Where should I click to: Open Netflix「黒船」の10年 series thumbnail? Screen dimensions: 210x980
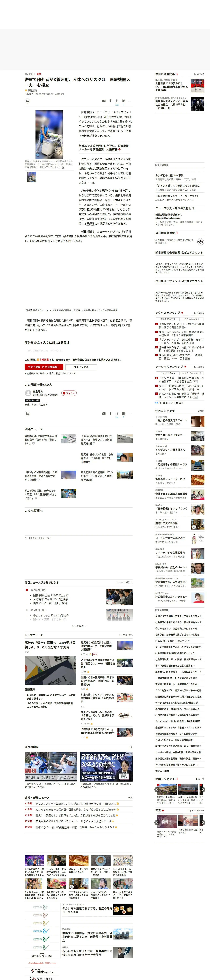(x=197, y=86)
